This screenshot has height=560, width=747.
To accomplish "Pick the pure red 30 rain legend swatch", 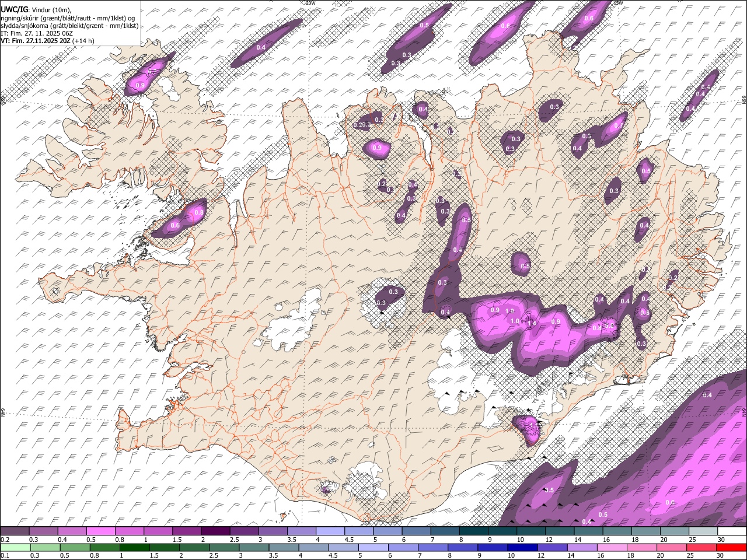I will click(731, 548).
